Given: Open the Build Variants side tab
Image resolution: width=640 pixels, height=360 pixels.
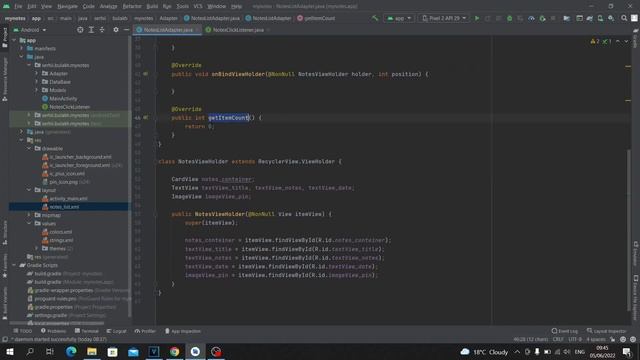Looking at the screenshot, I should pos(4,303).
